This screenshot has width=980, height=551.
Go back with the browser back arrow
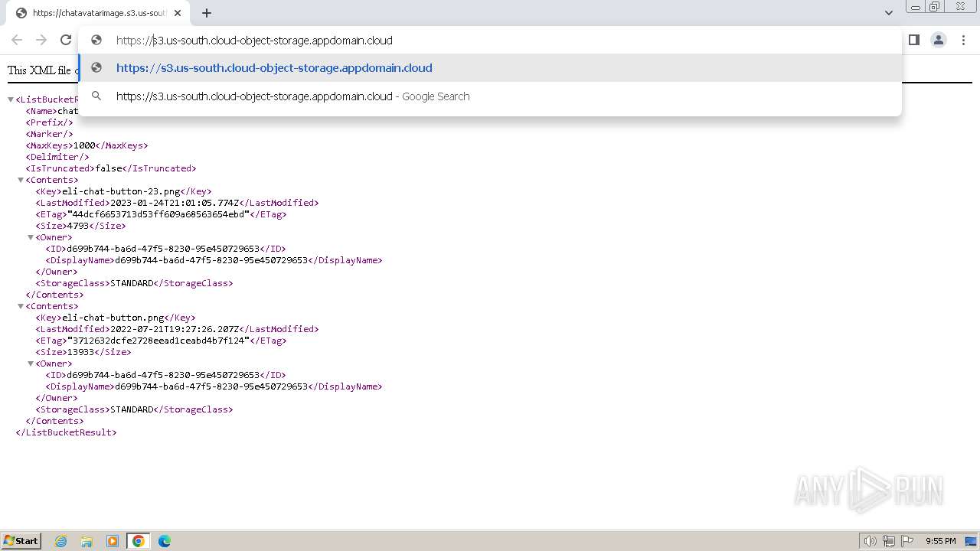[x=17, y=40]
